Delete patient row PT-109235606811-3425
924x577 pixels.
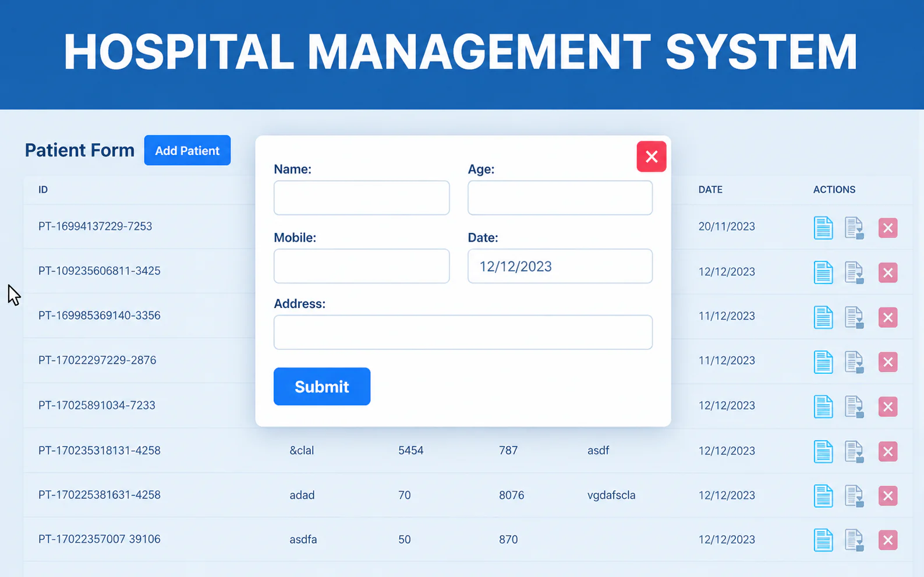click(x=888, y=272)
